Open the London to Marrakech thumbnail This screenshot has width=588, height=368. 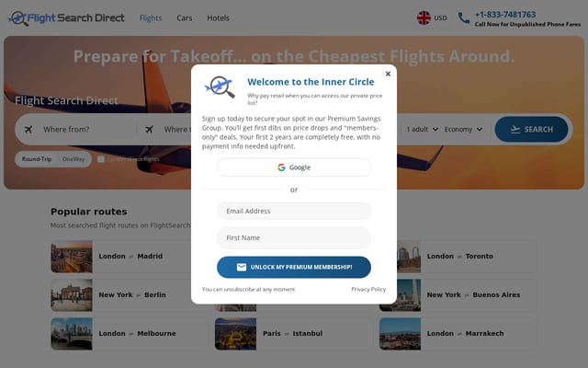(400, 333)
